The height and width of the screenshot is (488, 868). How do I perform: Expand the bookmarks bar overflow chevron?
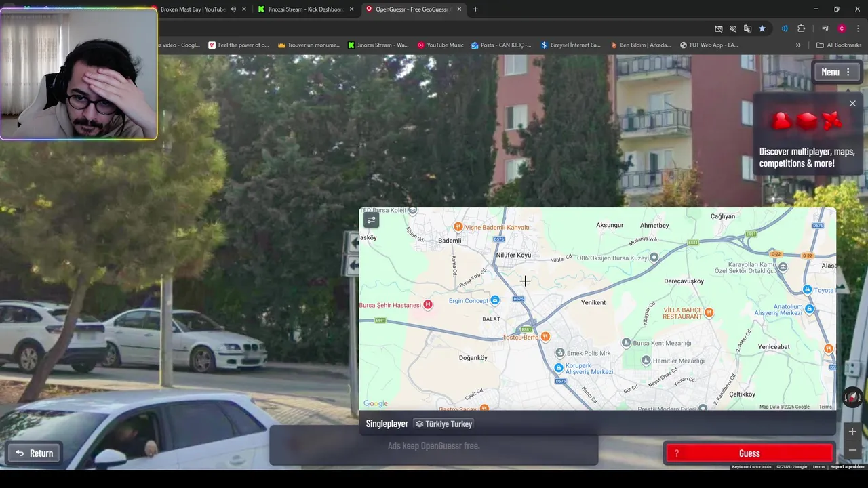(798, 45)
